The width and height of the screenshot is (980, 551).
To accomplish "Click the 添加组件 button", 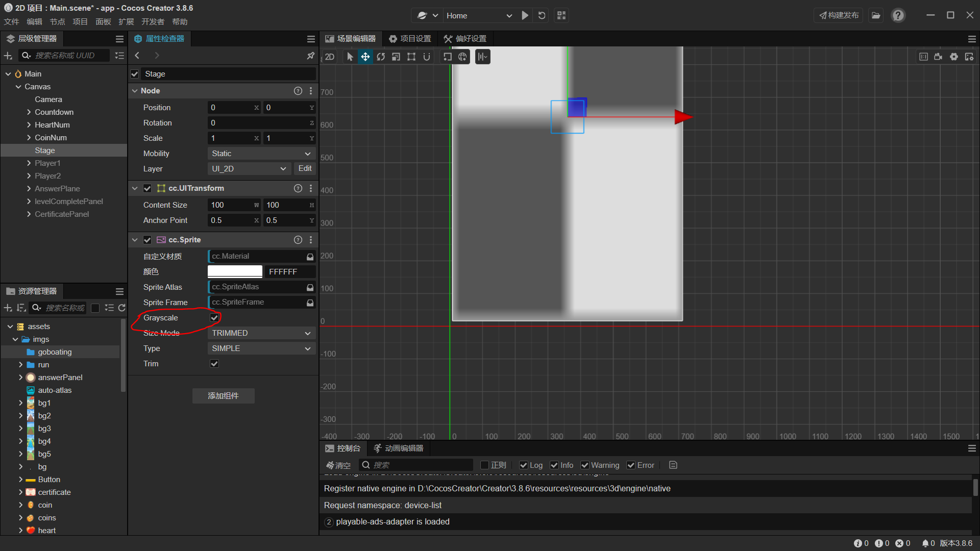I will 223,396.
